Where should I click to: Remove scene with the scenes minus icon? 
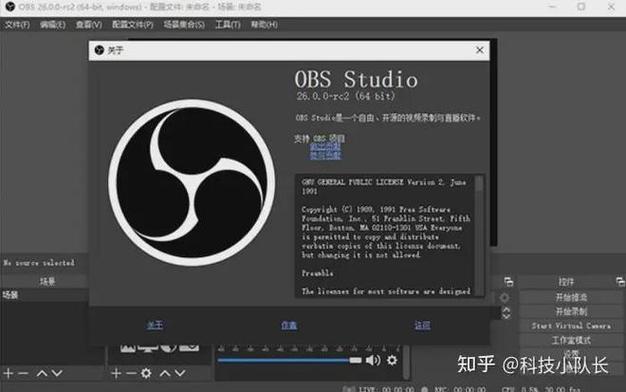pyautogui.click(x=23, y=374)
